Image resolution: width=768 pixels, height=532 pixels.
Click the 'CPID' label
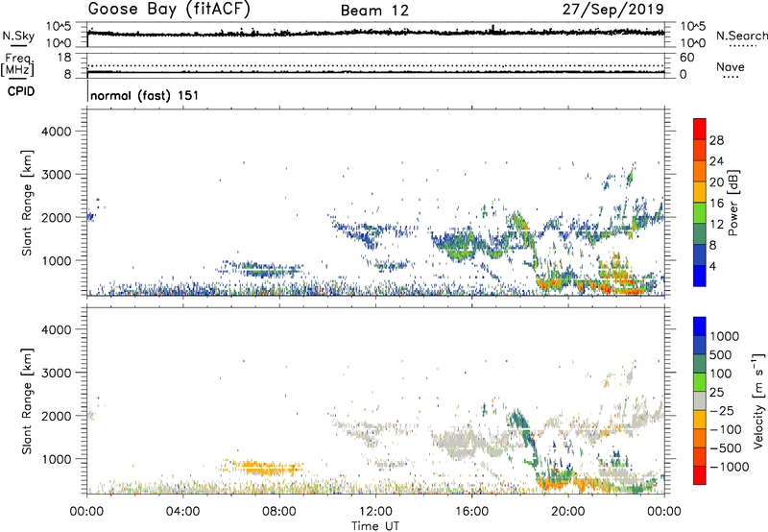click(21, 91)
